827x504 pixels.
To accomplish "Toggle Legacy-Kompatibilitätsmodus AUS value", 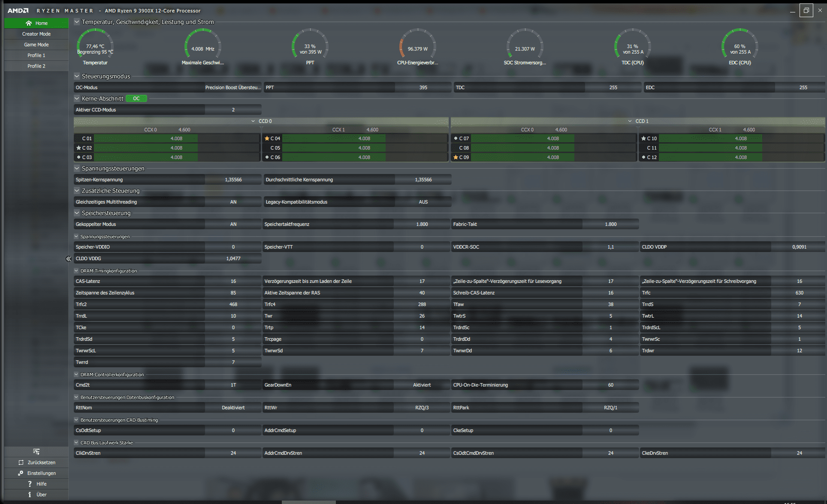I will click(423, 202).
